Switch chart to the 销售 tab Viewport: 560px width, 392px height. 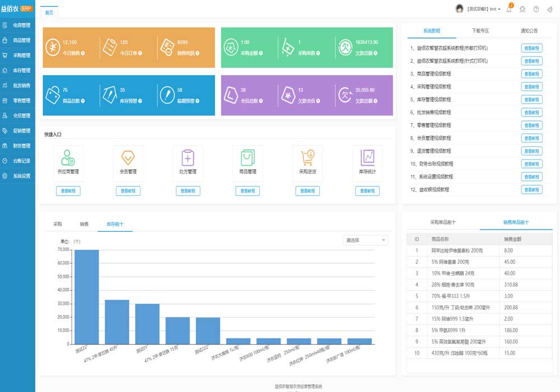84,224
